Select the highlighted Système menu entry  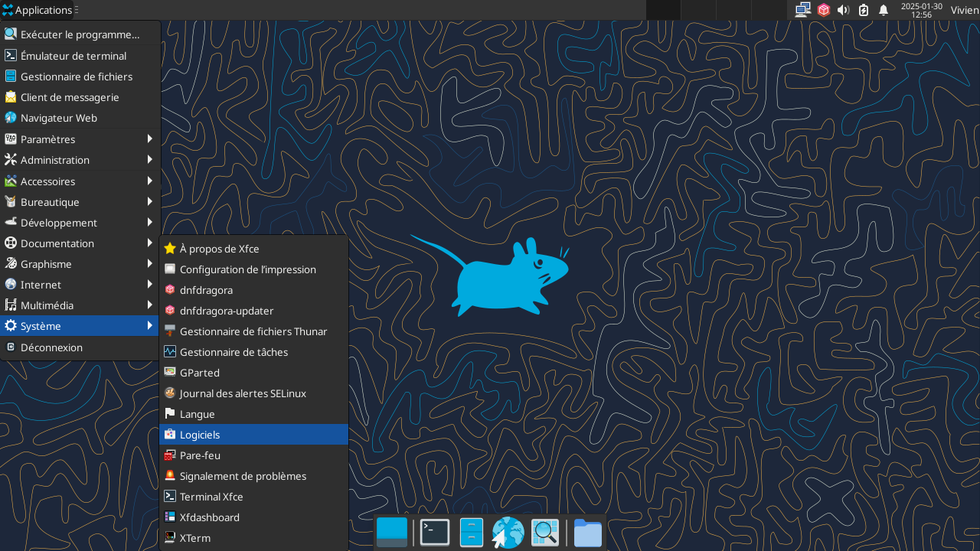click(x=80, y=326)
